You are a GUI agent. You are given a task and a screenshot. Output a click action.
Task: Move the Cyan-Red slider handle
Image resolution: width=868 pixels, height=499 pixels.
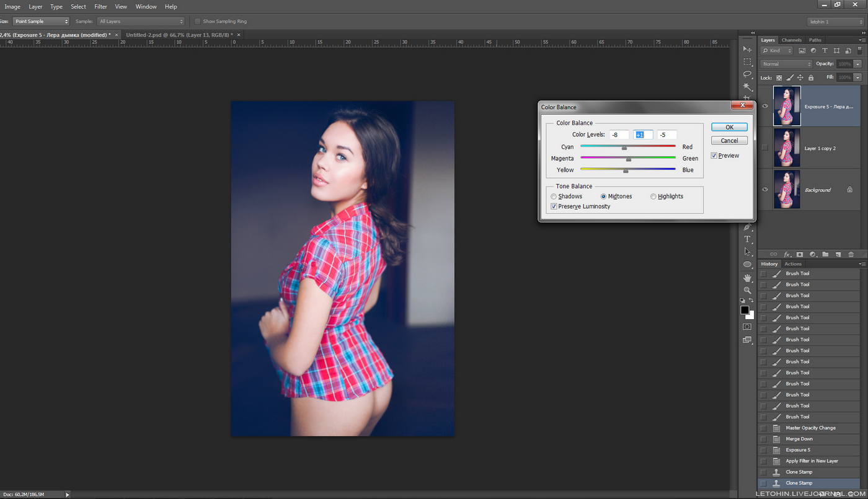click(624, 148)
